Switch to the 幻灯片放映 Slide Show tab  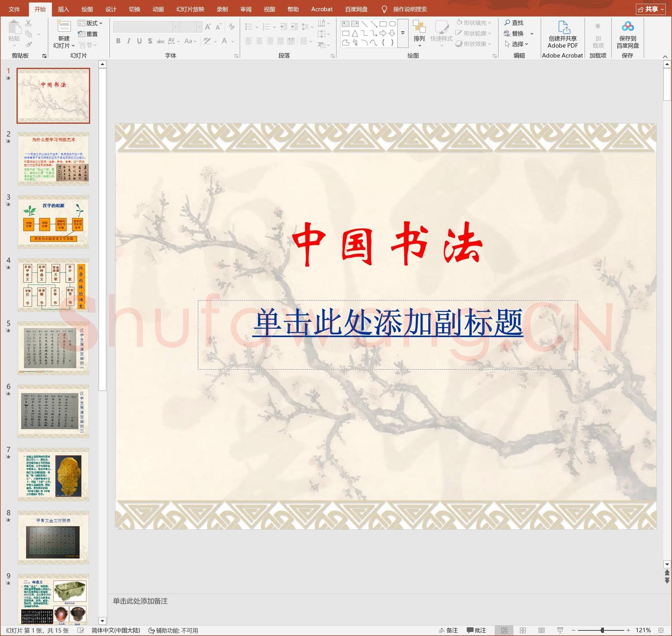coord(190,9)
